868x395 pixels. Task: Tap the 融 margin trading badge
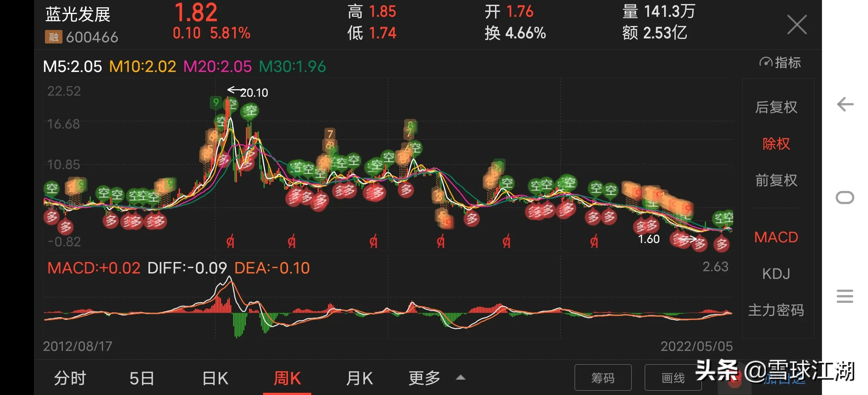(x=53, y=37)
